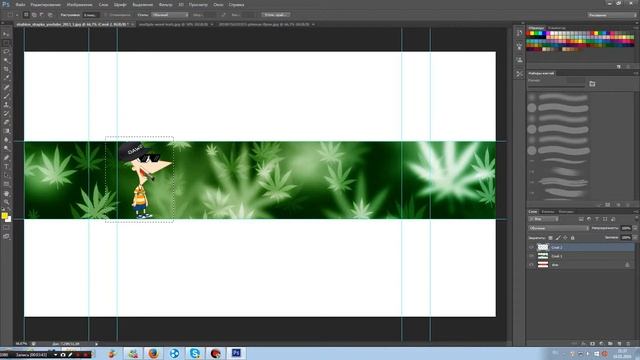
Task: Select the History Brush tool
Action: [x=6, y=113]
